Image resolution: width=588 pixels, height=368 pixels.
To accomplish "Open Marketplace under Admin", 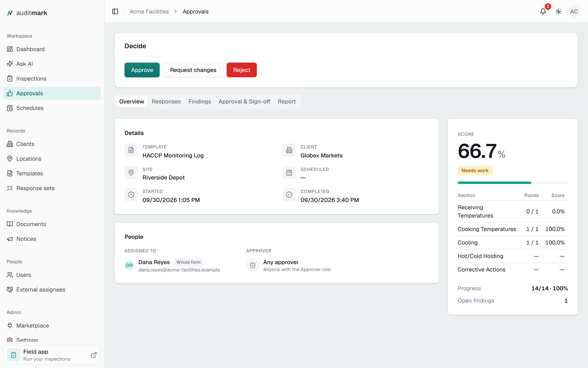I will click(x=52, y=326).
